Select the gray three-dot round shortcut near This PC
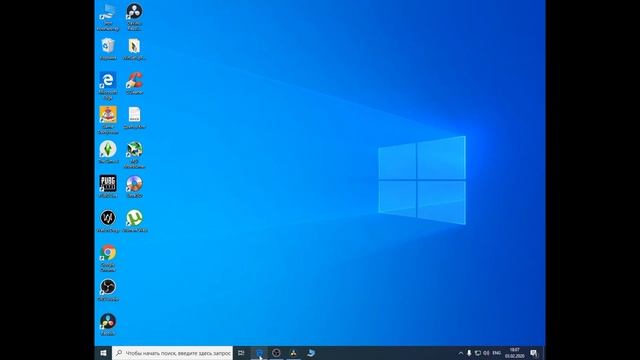640x360 pixels. tap(134, 18)
